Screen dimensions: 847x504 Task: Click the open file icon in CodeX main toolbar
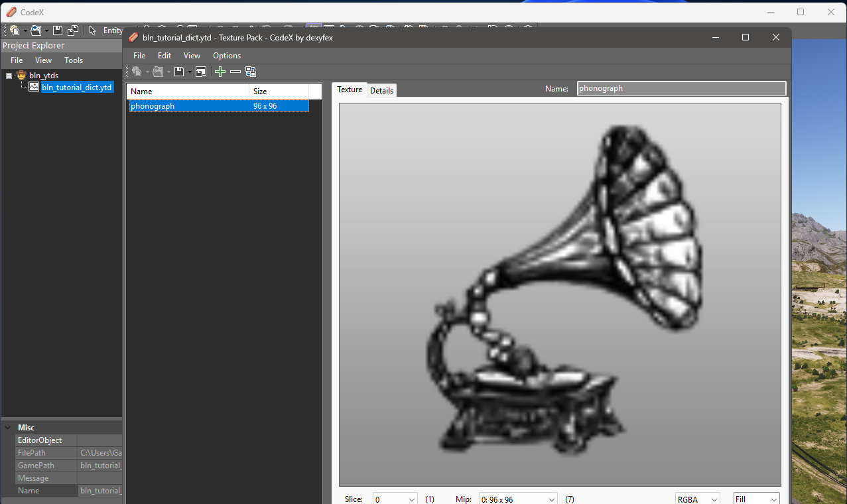click(x=36, y=31)
